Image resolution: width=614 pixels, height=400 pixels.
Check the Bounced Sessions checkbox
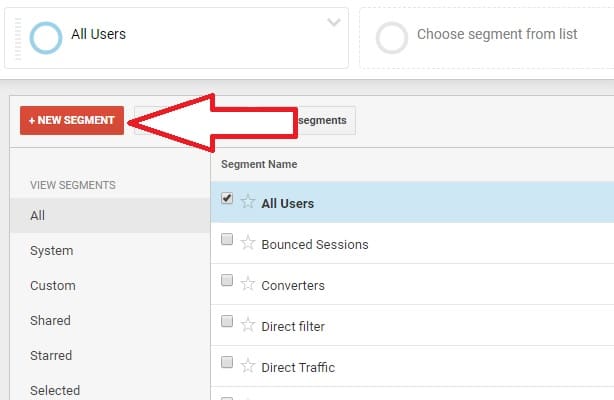pyautogui.click(x=227, y=239)
